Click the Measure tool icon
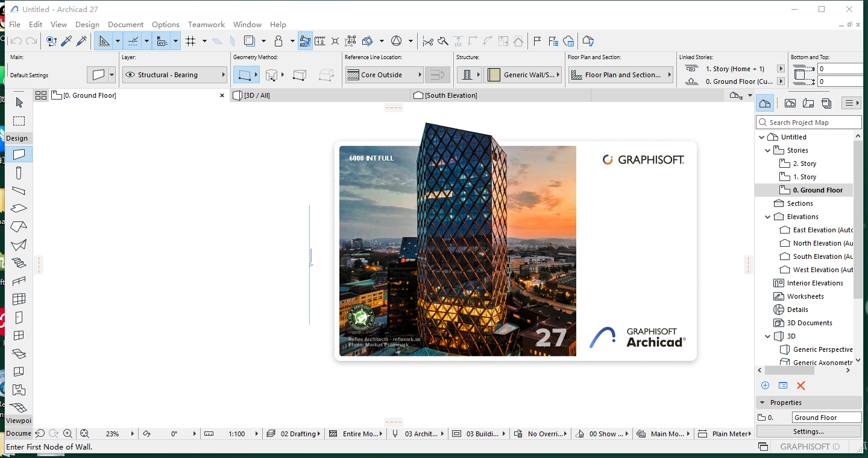This screenshot has height=458, width=868. pos(320,41)
